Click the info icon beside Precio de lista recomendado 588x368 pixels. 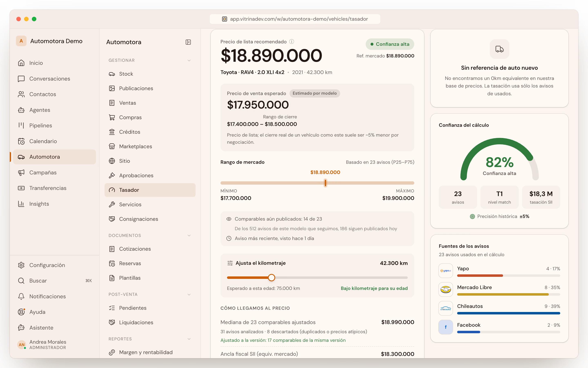click(292, 42)
